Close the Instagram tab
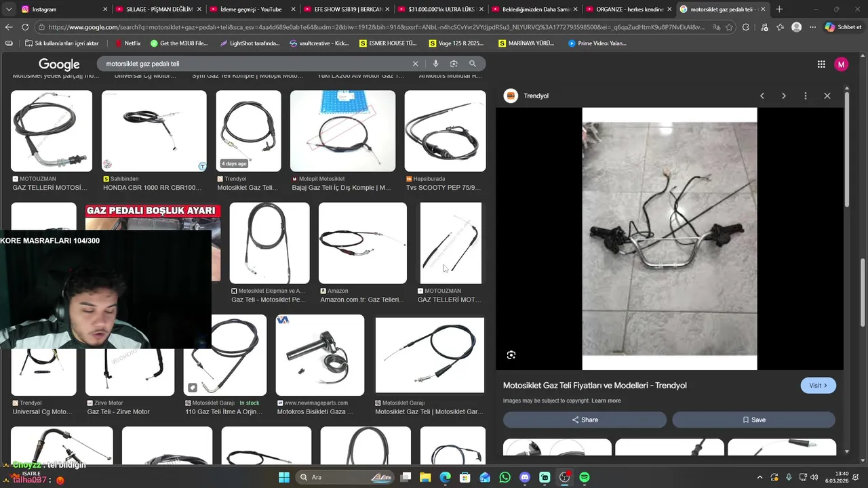The height and width of the screenshot is (488, 868). click(105, 9)
